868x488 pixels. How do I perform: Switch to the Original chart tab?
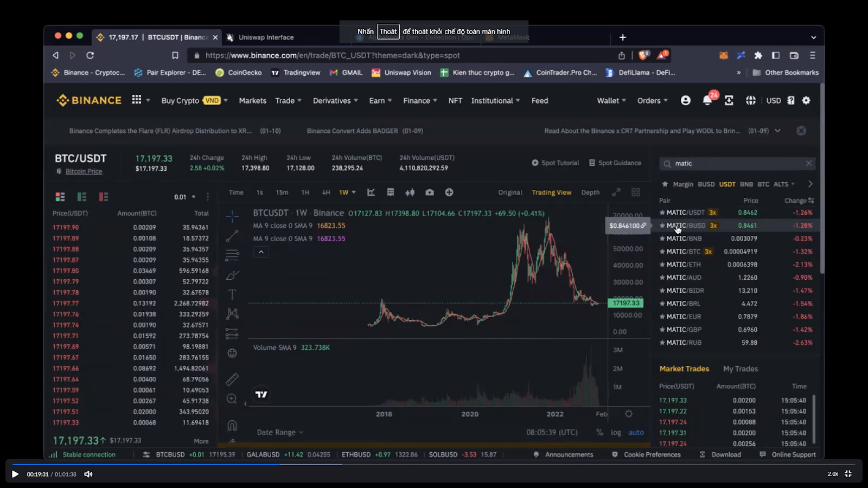(x=510, y=192)
